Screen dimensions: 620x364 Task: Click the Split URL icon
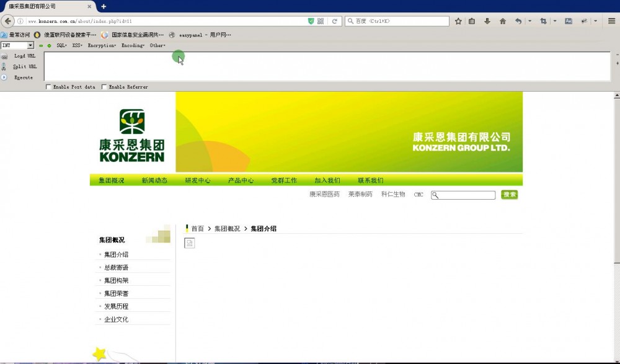(x=4, y=66)
